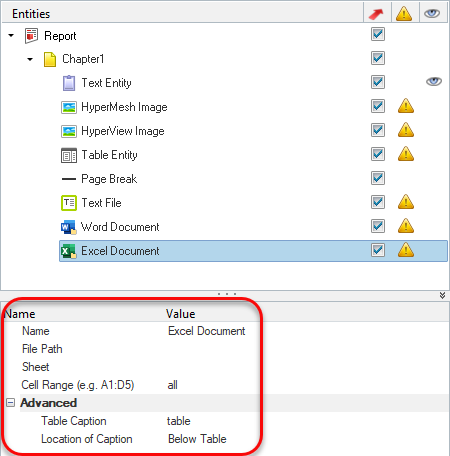The height and width of the screenshot is (456, 450).
Task: Uncheck the Text Entity checkbox
Action: (378, 82)
